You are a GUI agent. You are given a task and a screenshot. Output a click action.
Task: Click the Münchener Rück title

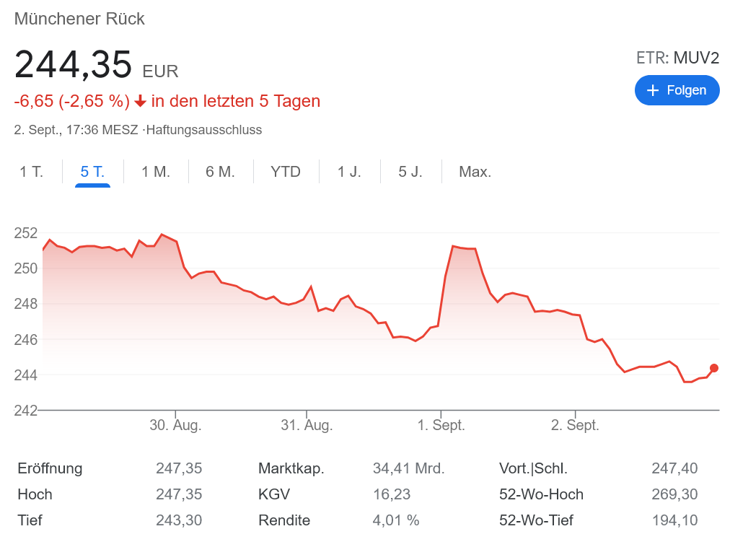coord(79,19)
